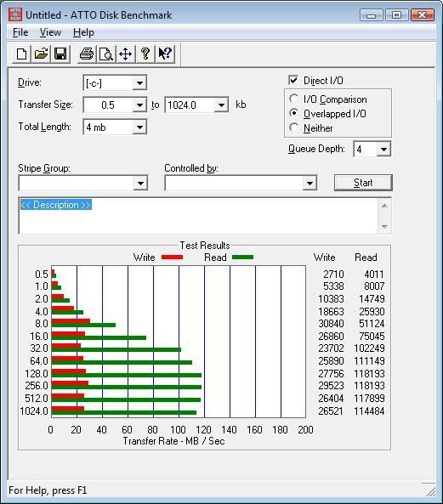Open Print Preview toolbar icon
The image size is (443, 504).
coord(106,54)
